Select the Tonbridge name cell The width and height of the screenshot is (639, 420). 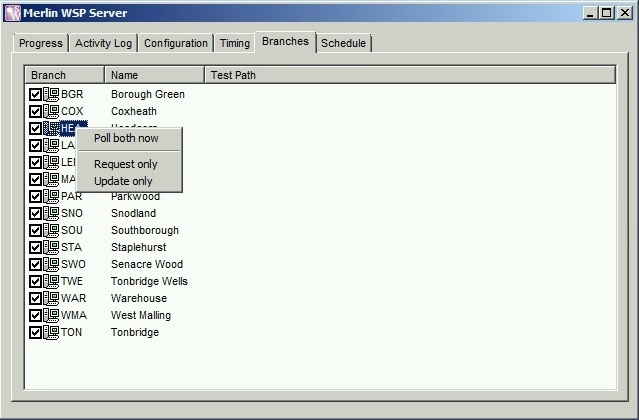point(135,332)
